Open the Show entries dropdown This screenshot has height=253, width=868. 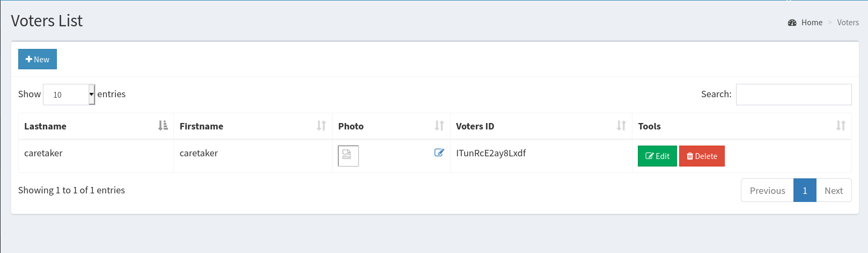pyautogui.click(x=69, y=95)
